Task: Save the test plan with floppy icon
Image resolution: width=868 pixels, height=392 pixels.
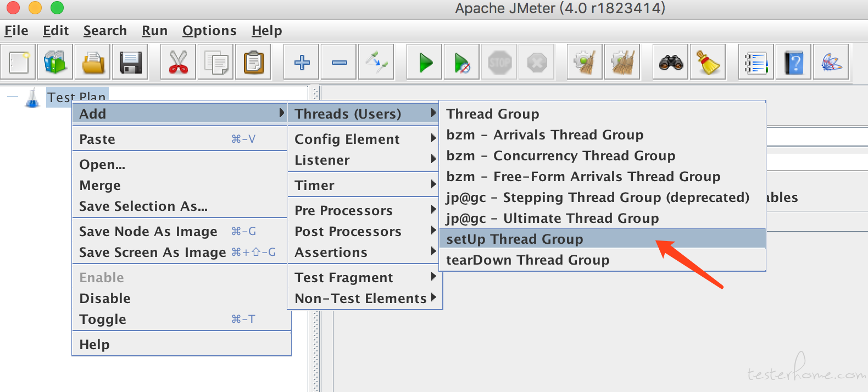Action: click(130, 62)
